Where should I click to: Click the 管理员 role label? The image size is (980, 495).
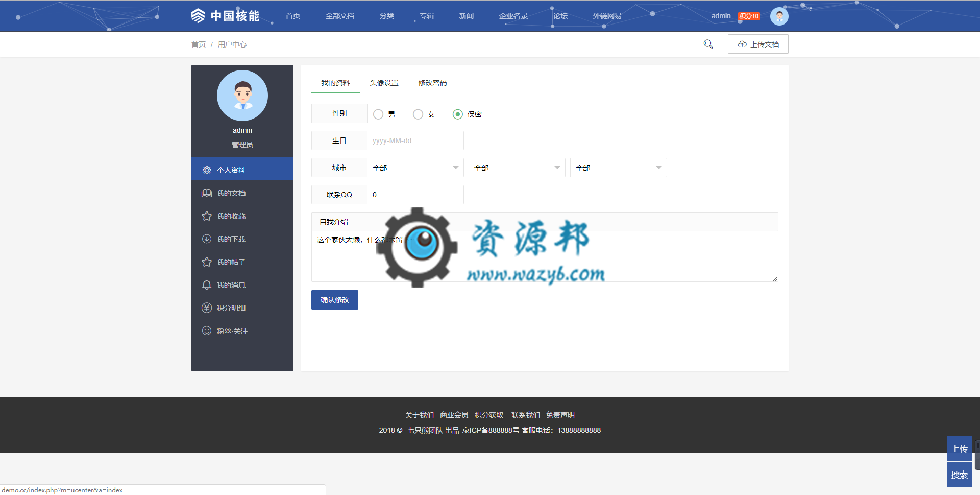242,145
